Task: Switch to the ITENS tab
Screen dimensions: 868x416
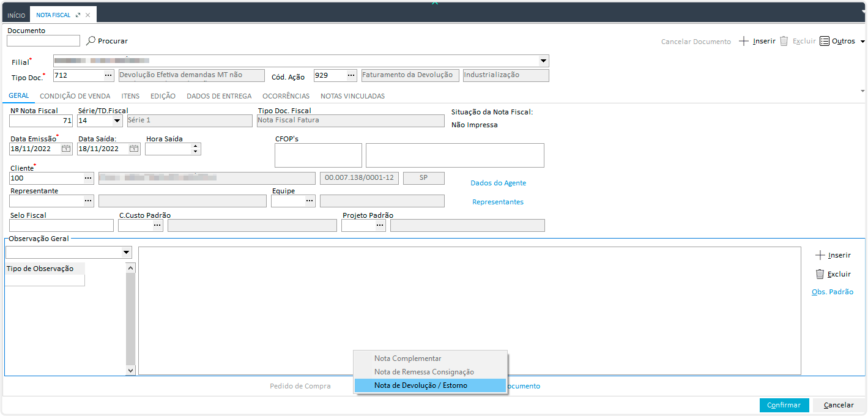Action: point(130,96)
